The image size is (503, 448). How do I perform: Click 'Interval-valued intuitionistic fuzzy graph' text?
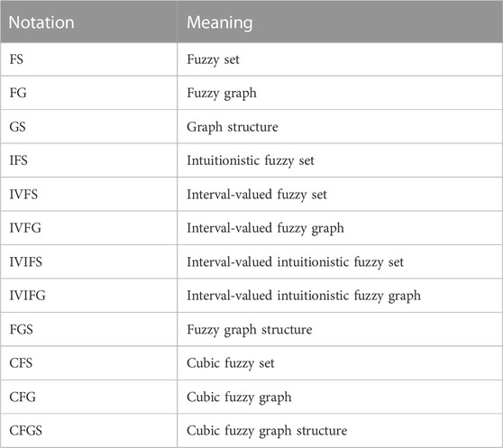(304, 296)
